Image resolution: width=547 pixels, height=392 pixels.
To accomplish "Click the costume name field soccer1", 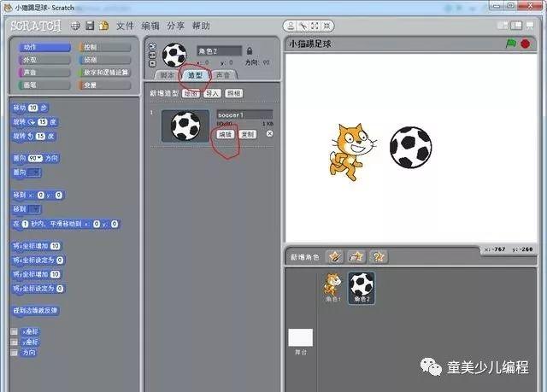I will (x=244, y=114).
